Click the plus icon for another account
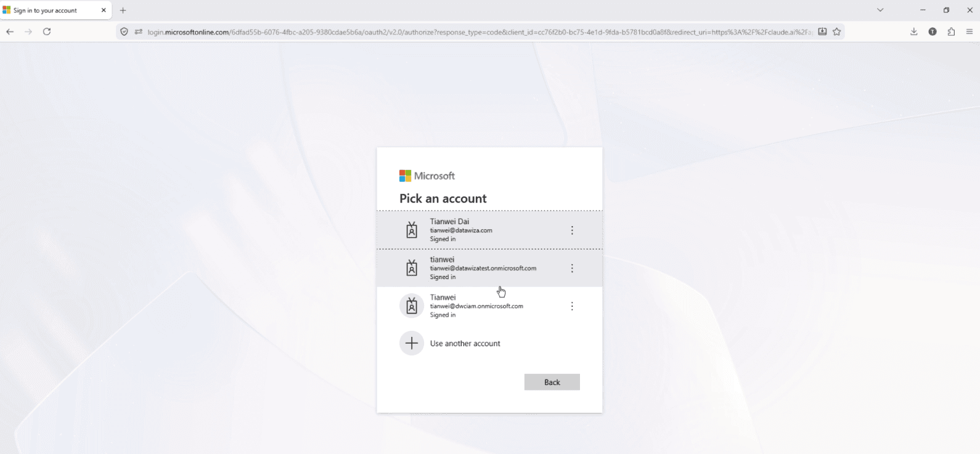 412,344
